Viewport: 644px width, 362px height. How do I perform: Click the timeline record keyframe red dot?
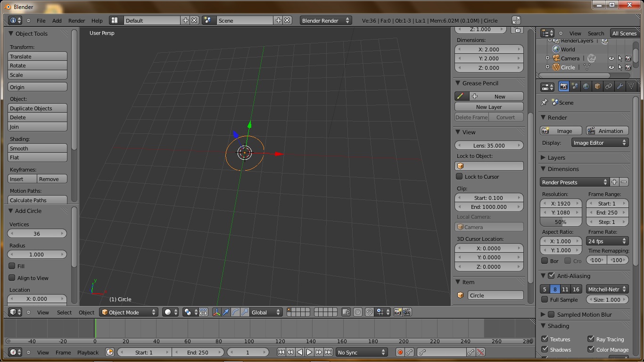tap(400, 352)
